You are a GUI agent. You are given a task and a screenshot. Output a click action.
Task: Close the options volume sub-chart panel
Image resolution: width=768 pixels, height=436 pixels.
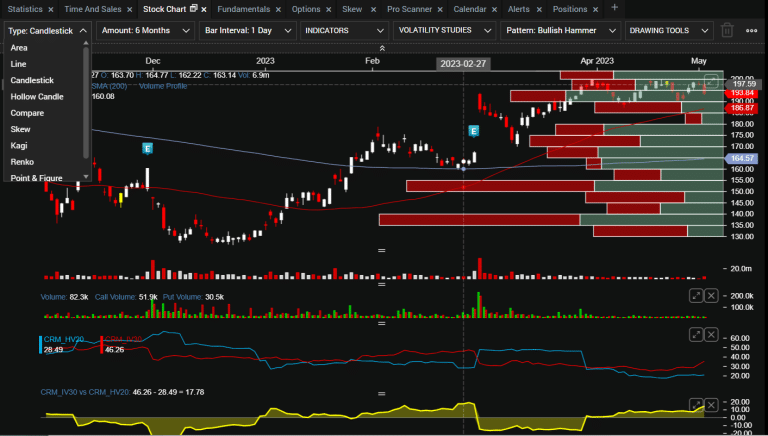(x=711, y=295)
